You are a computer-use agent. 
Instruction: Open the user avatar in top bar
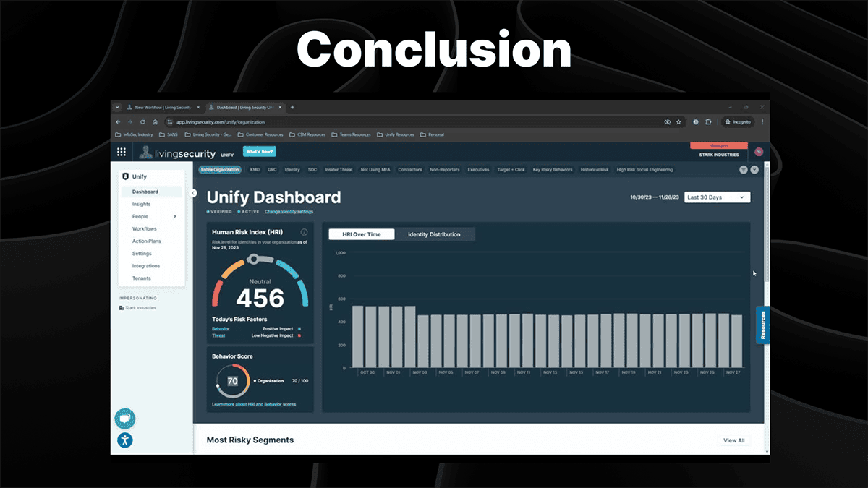coord(759,152)
